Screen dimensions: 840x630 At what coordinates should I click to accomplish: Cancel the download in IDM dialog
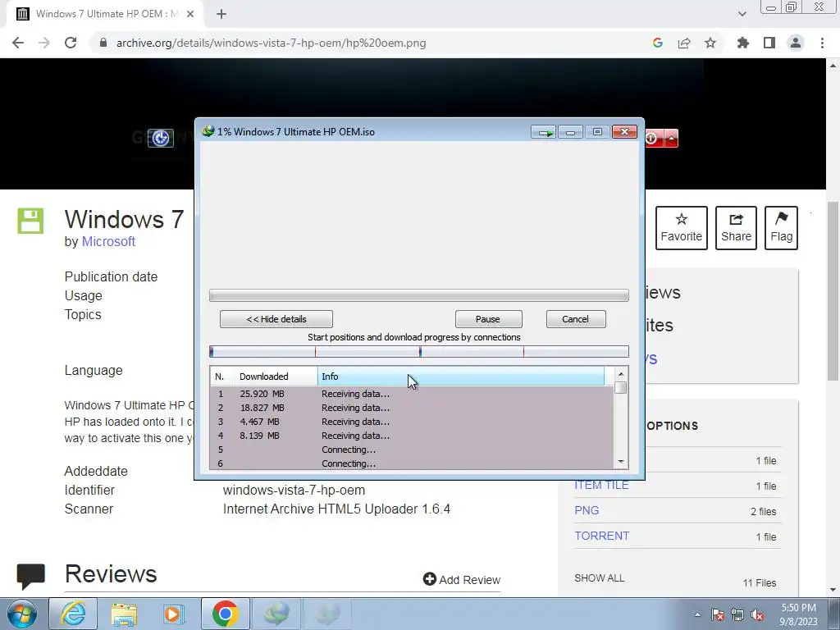(576, 319)
